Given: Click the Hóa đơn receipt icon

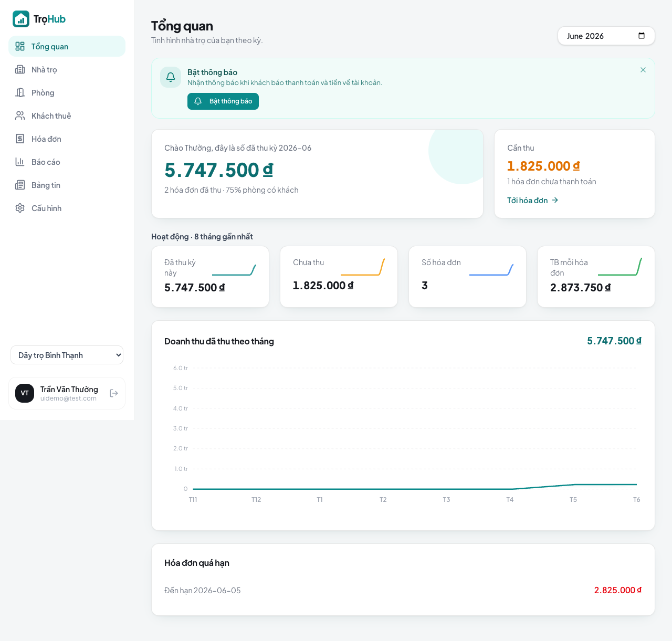Looking at the screenshot, I should click(x=20, y=139).
